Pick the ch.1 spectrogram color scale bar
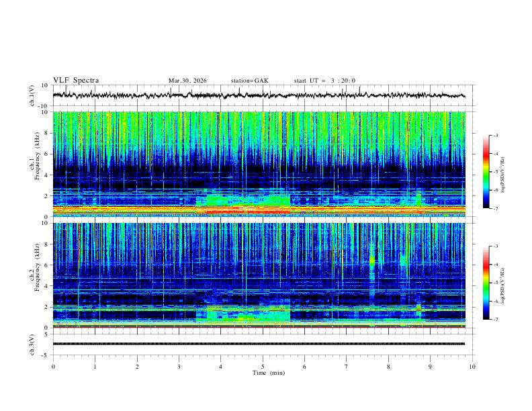 pos(486,171)
